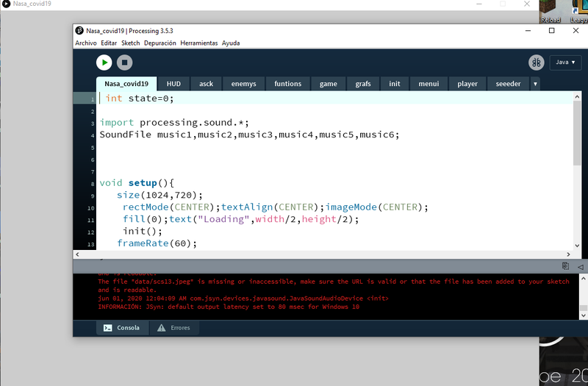This screenshot has height=386, width=588.
Task: Close the Processing editor window
Action: click(x=576, y=31)
